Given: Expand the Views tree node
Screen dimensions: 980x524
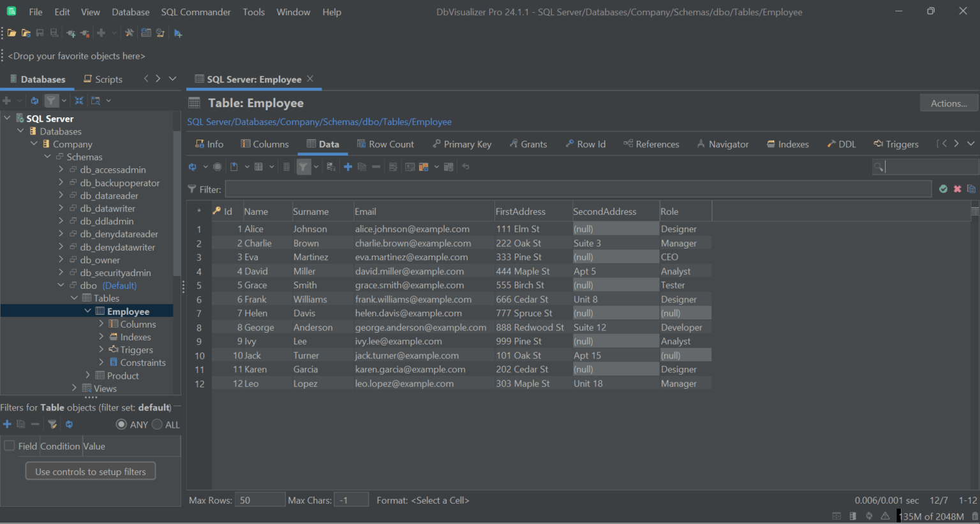Looking at the screenshot, I should pos(75,388).
